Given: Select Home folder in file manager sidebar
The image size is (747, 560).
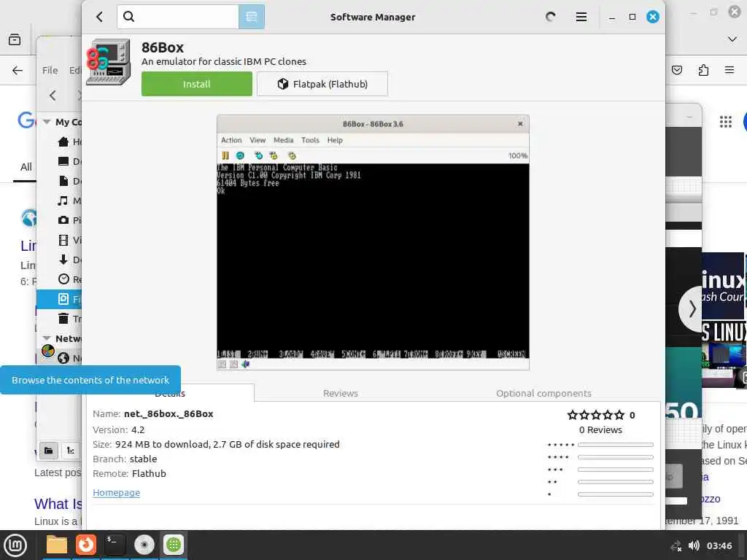Looking at the screenshot, I should tap(63, 141).
